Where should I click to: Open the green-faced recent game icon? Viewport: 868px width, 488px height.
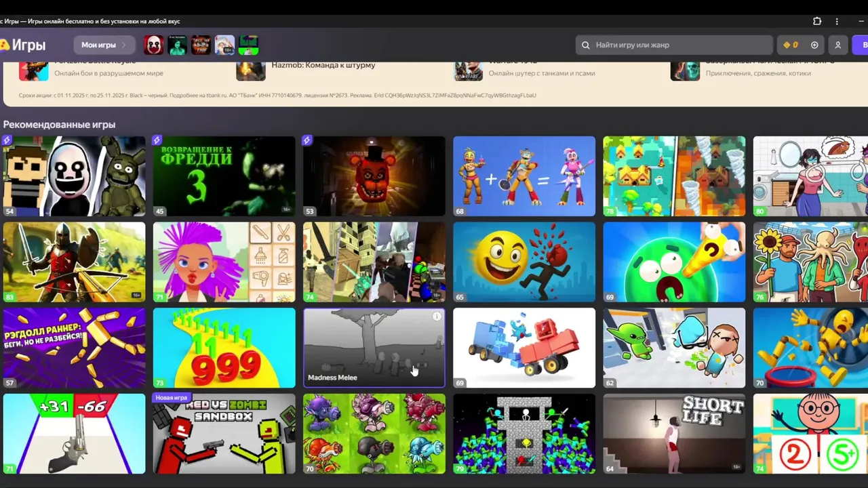pos(177,45)
